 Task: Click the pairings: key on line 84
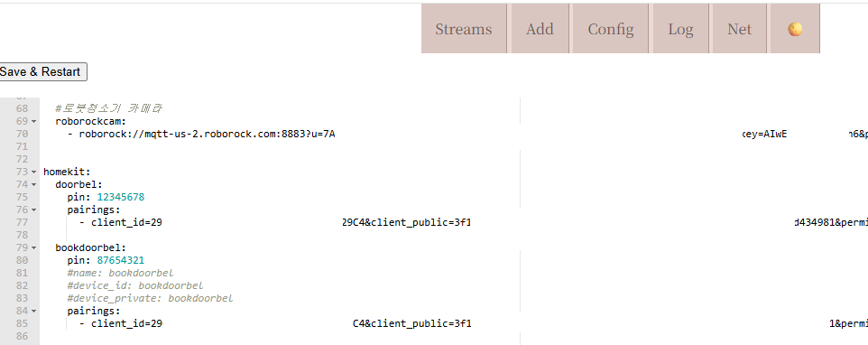94,312
